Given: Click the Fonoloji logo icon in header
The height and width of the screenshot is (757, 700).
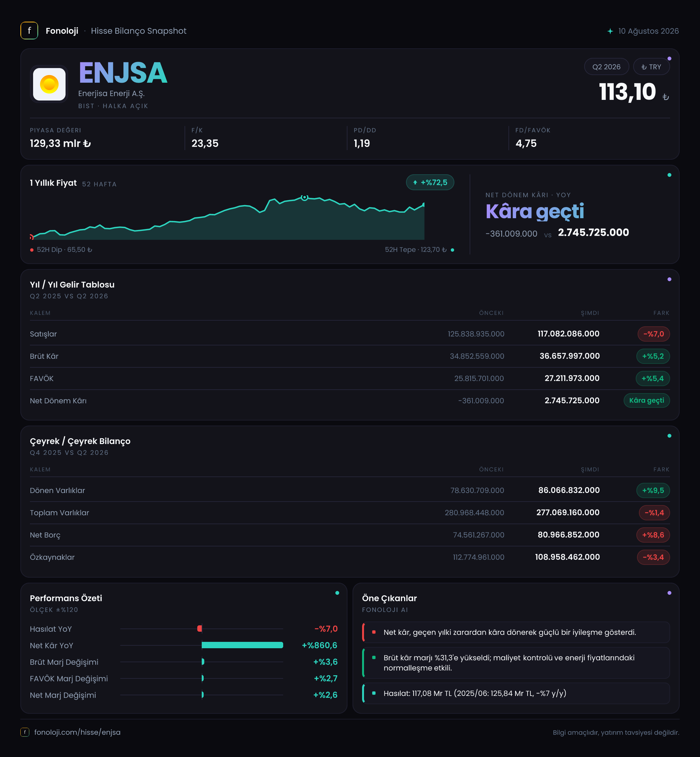Looking at the screenshot, I should click(29, 31).
